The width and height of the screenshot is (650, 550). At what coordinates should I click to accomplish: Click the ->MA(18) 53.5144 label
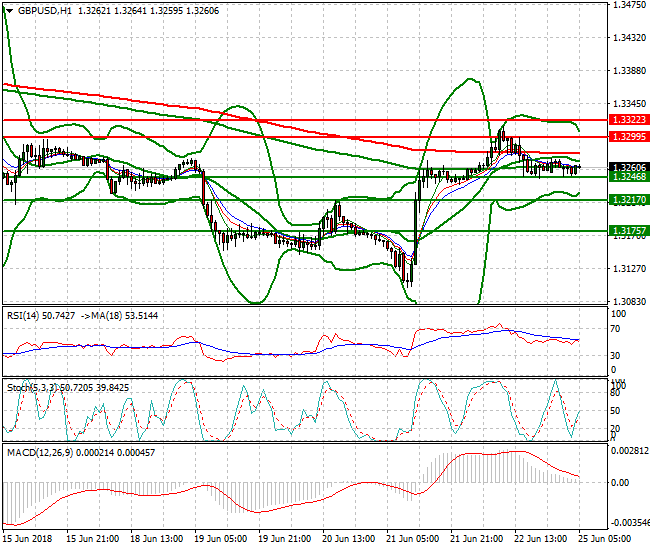[x=119, y=316]
